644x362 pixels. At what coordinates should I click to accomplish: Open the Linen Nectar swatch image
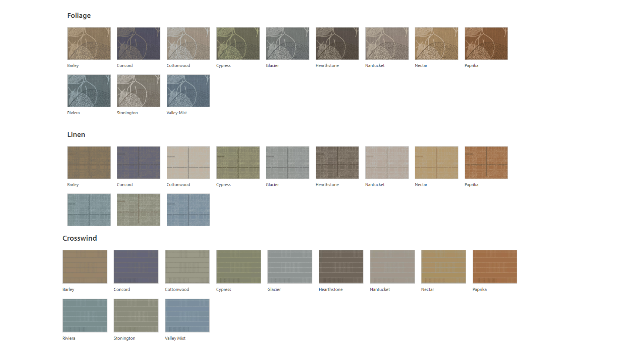[x=436, y=163]
